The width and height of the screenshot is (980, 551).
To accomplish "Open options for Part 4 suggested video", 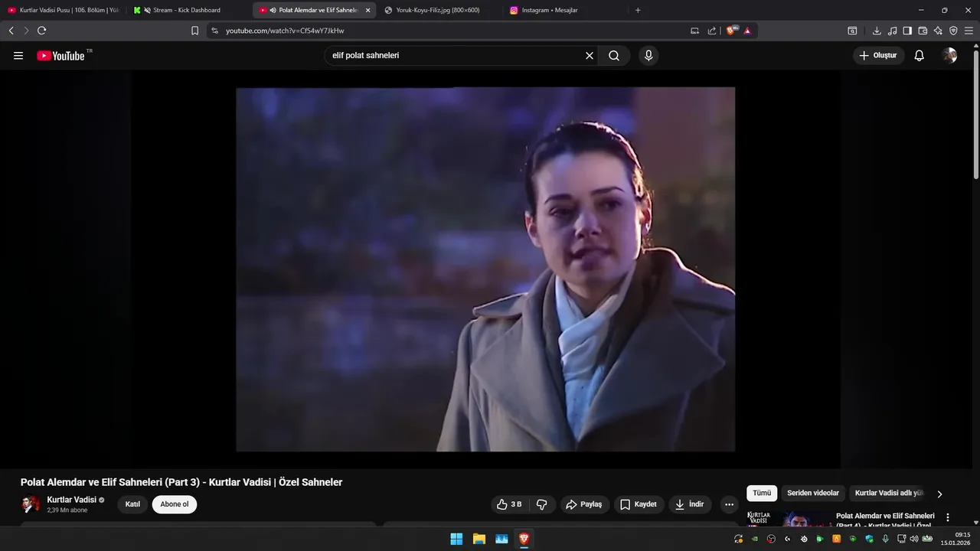I will click(948, 517).
